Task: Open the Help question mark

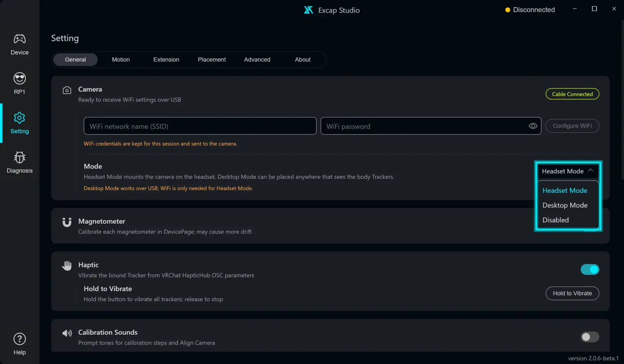Action: [19, 344]
